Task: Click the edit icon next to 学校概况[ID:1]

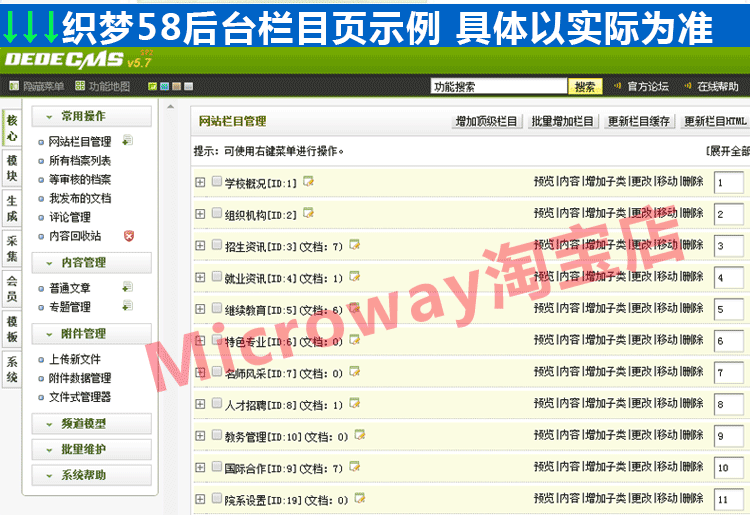Action: [309, 181]
